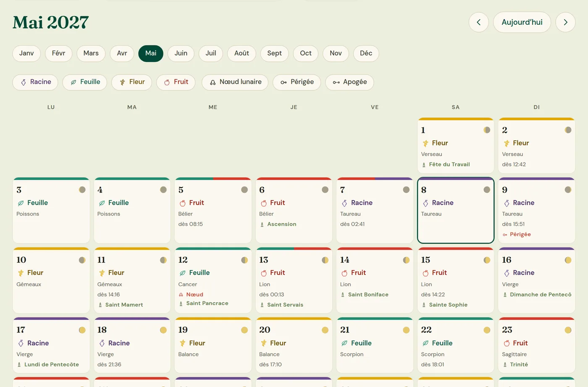Switch to the Avr month tab
The width and height of the screenshot is (588, 387).
[122, 53]
